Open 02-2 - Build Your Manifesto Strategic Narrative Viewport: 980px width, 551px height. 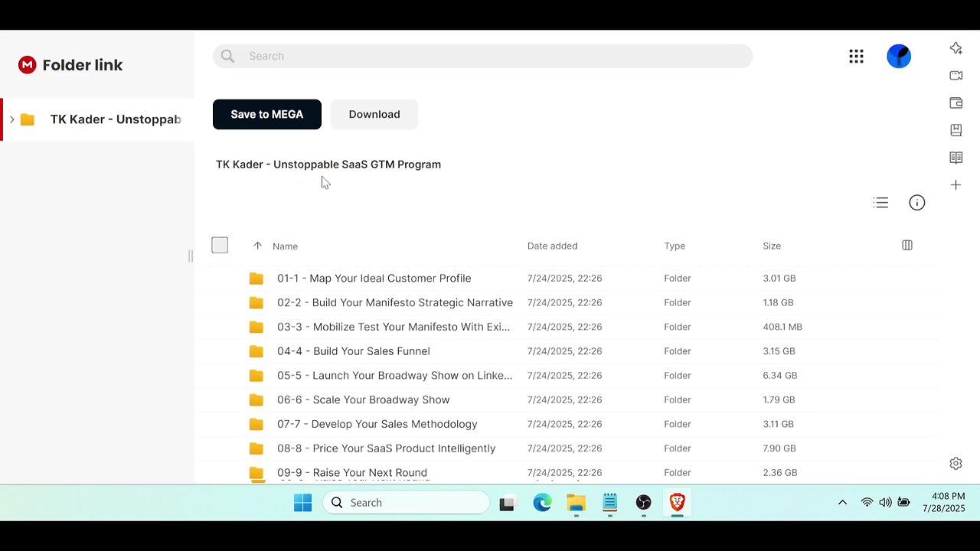tap(395, 303)
